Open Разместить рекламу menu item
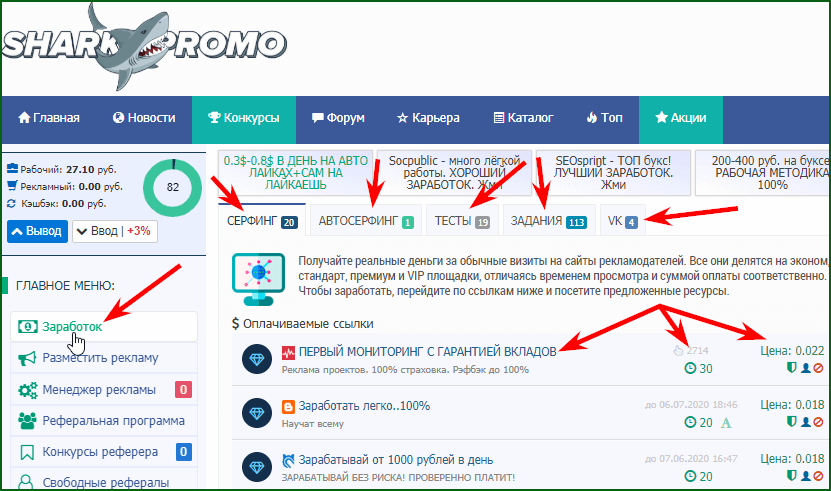Viewport: 831px width, 491px height. pos(104,358)
